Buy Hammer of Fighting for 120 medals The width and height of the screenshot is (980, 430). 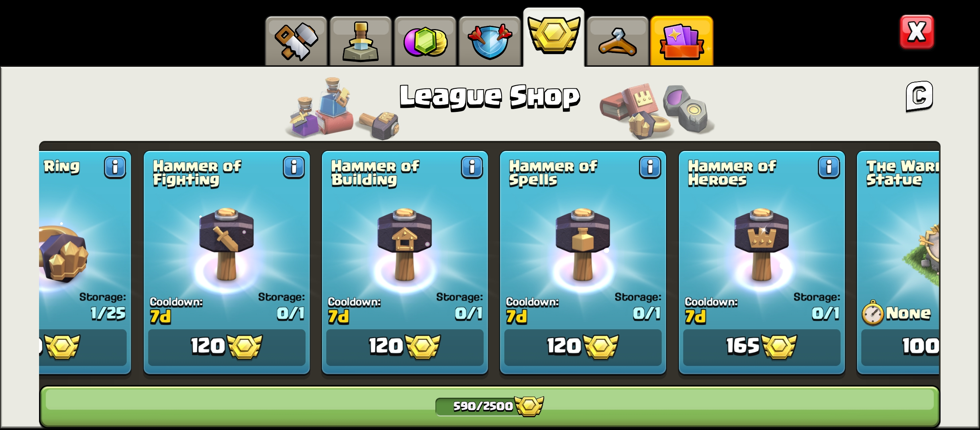[227, 347]
